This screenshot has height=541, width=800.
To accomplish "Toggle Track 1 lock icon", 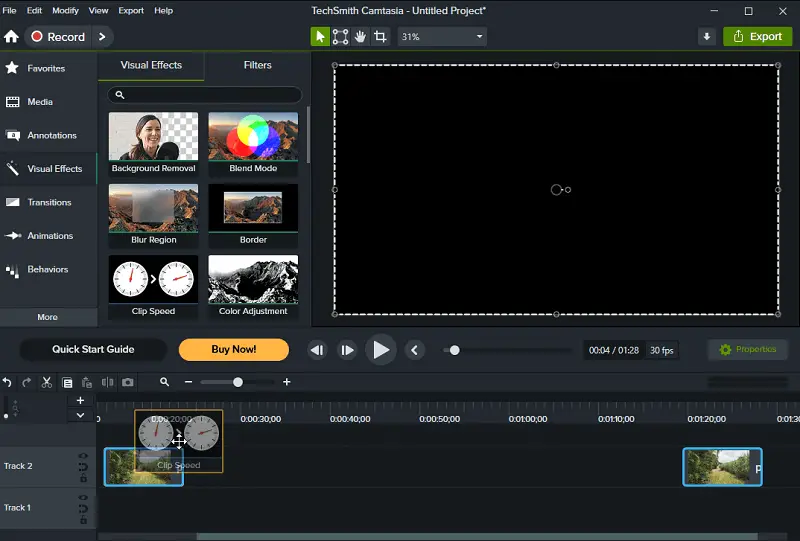I will pyautogui.click(x=83, y=520).
